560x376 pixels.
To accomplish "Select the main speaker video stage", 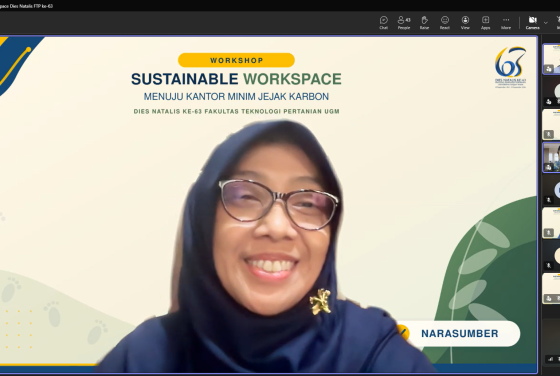I will [x=269, y=205].
